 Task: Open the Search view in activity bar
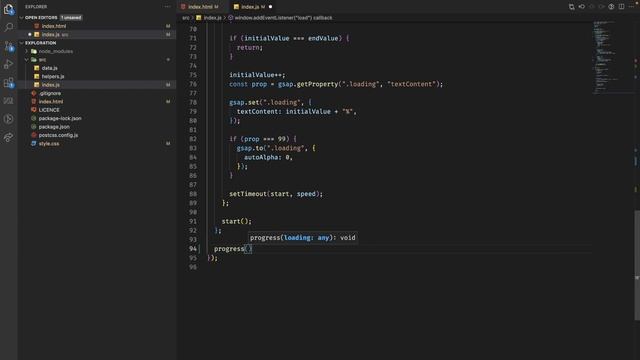[x=9, y=27]
